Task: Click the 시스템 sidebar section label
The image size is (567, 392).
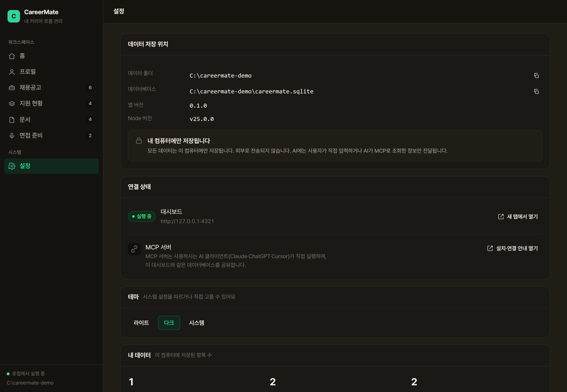Action: [x=15, y=152]
